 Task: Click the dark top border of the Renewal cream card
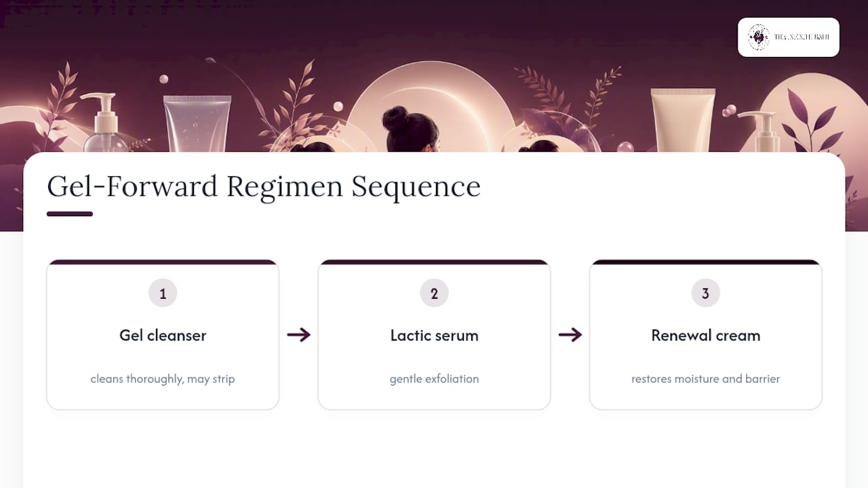[x=705, y=262]
